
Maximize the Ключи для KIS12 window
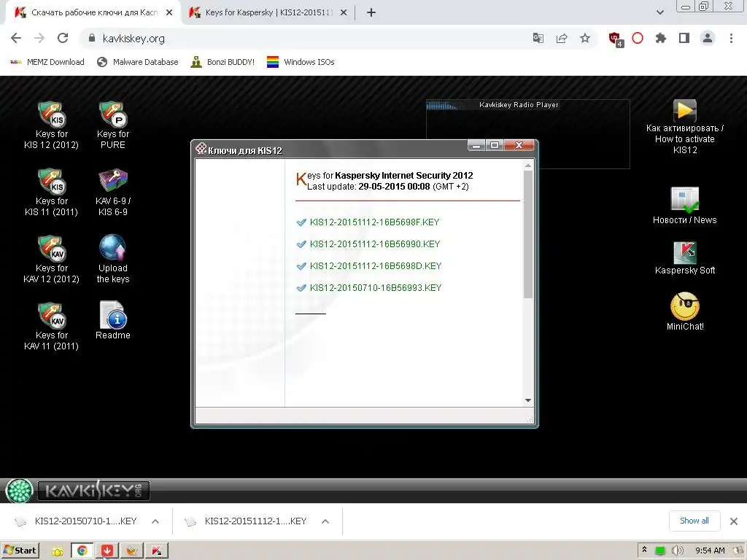[495, 145]
